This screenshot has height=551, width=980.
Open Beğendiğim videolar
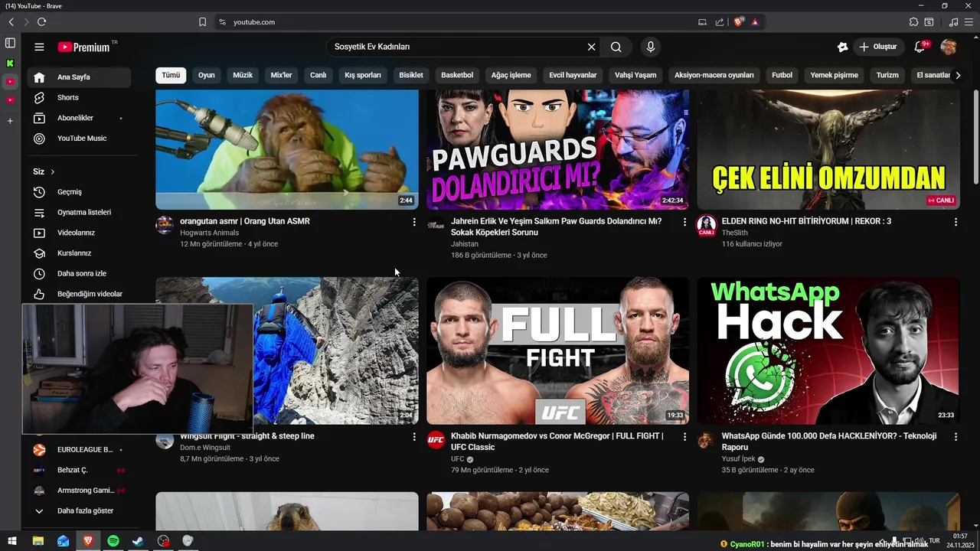pyautogui.click(x=79, y=294)
